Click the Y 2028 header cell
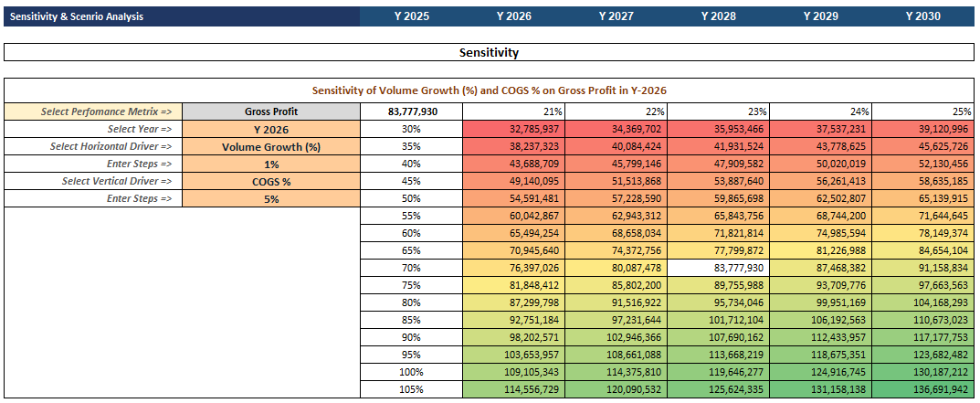Image resolution: width=980 pixels, height=403 pixels. (x=719, y=16)
